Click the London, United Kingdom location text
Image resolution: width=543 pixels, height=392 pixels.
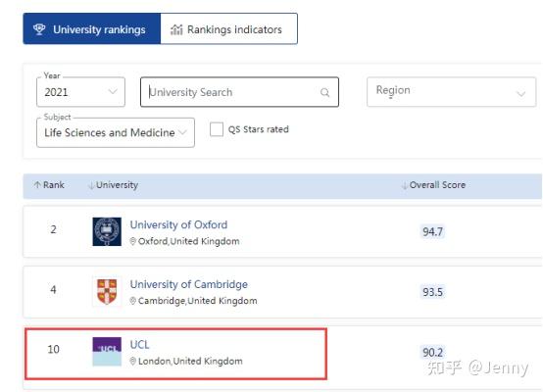[190, 362]
